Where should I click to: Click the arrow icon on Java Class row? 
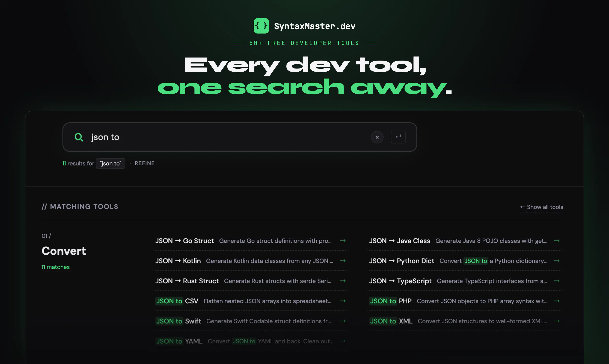tap(557, 241)
